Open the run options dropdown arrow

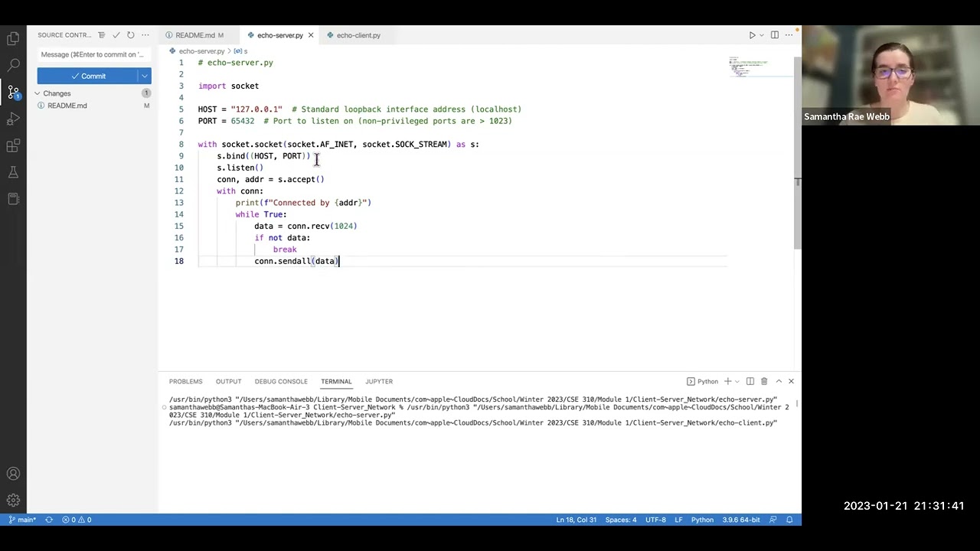tap(762, 35)
